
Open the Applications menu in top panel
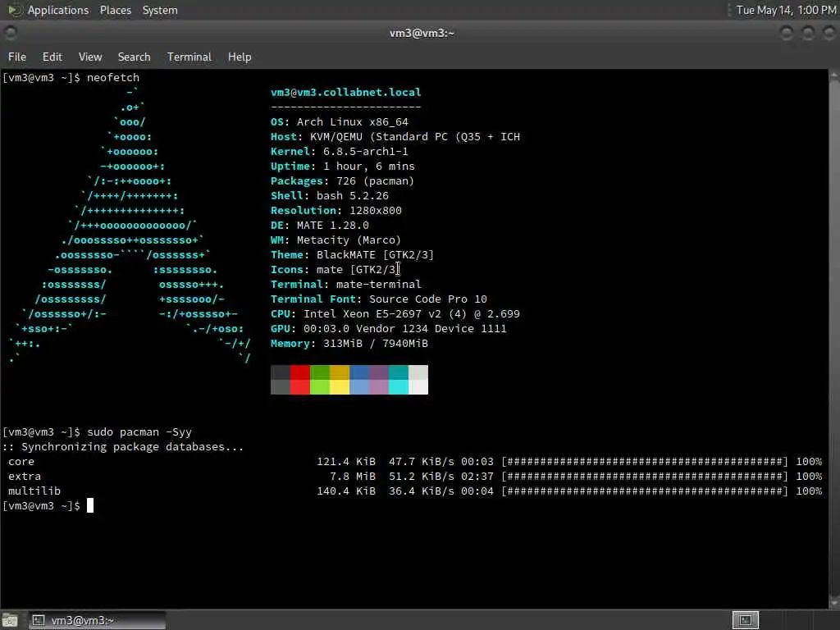click(x=58, y=10)
